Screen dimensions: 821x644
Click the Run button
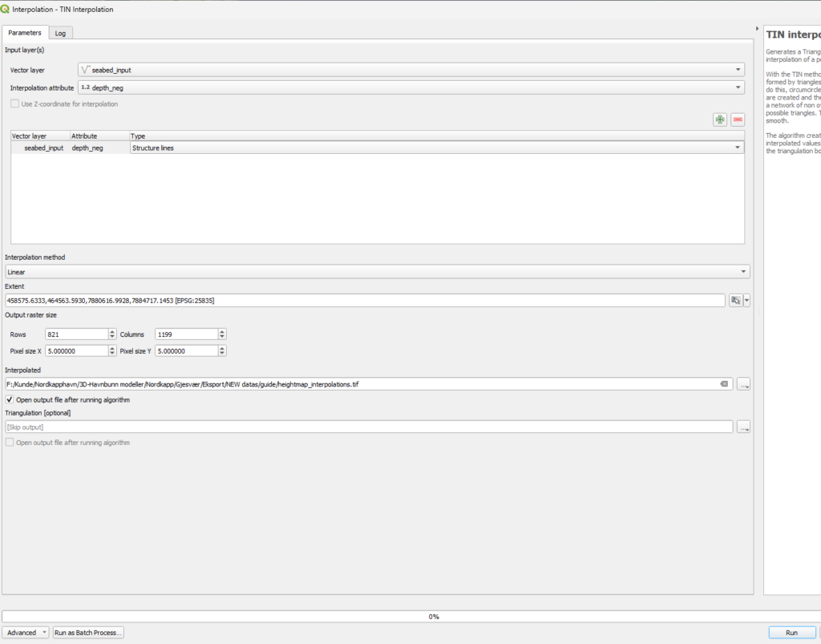click(791, 633)
